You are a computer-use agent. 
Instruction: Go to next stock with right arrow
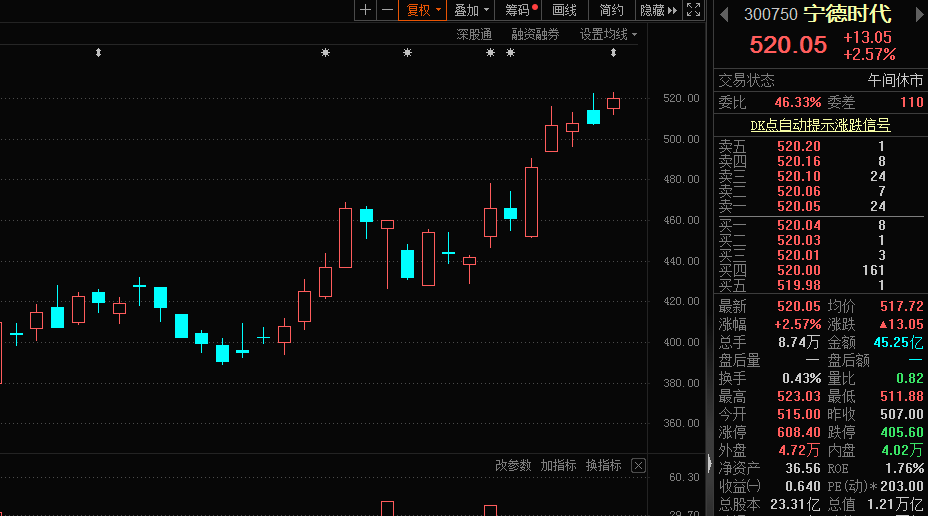click(x=916, y=14)
